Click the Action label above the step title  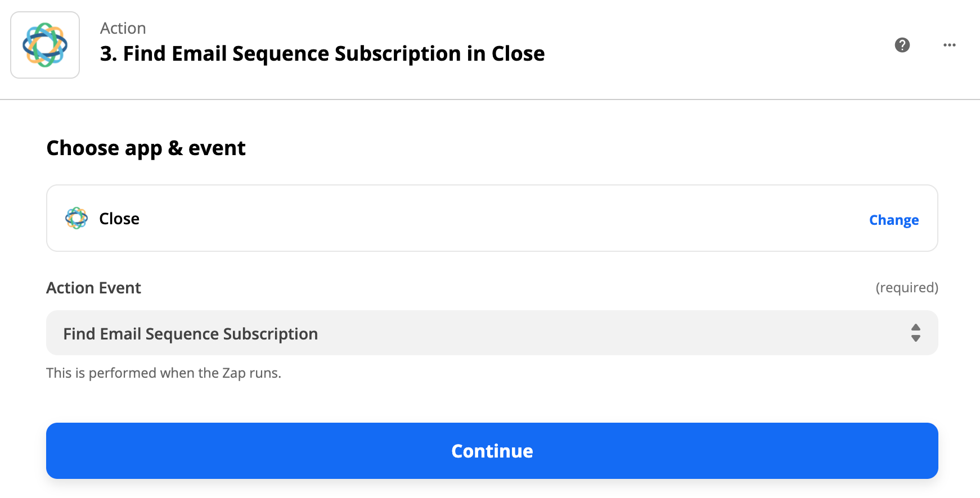[x=123, y=28]
